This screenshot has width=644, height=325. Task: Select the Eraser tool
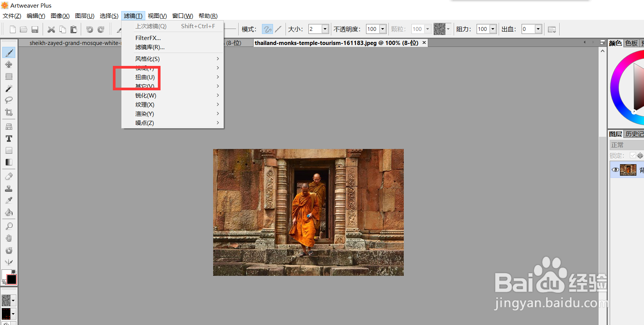(x=9, y=176)
